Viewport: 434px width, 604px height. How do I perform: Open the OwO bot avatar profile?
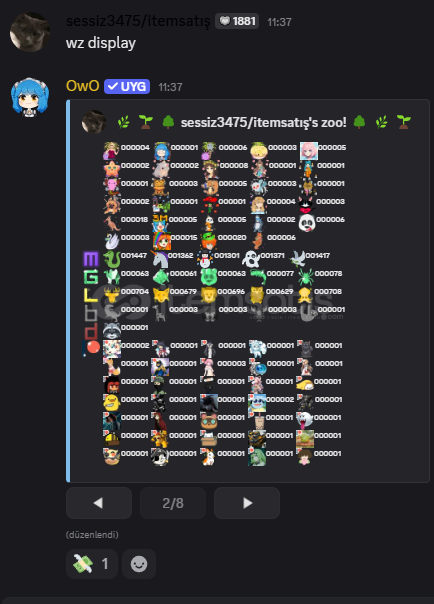[x=30, y=96]
